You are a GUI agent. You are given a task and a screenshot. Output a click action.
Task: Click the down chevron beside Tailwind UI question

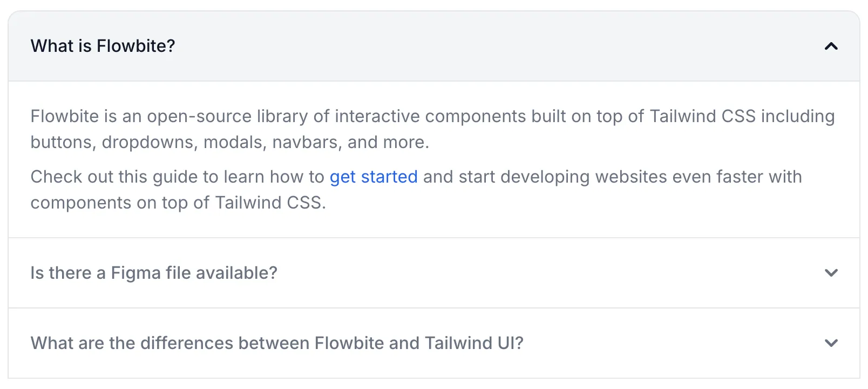pyautogui.click(x=831, y=343)
